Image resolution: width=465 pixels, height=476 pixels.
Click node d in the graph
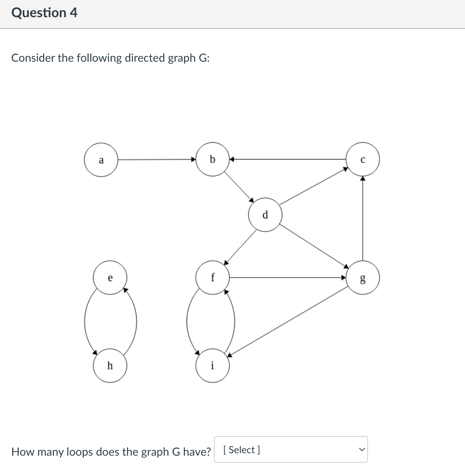[265, 215]
